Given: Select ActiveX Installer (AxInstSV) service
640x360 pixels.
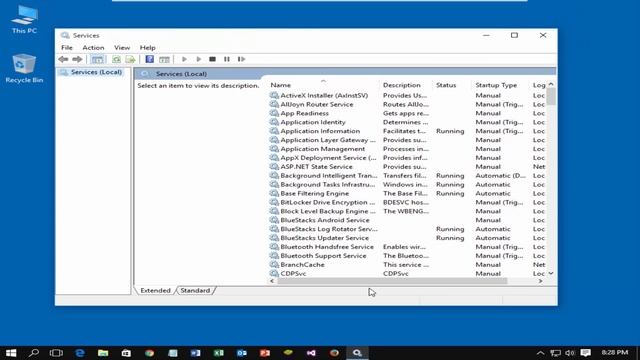Looking at the screenshot, I should tap(324, 95).
